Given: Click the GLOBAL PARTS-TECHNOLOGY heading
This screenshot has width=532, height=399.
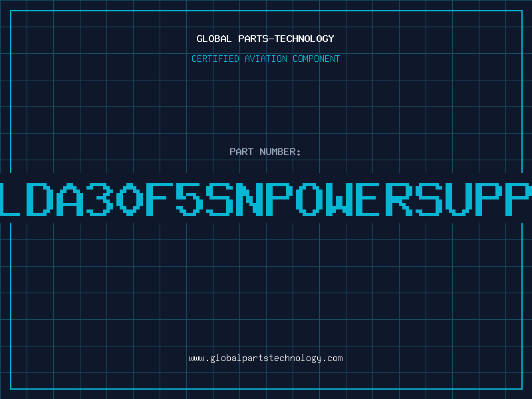Looking at the screenshot, I should (265, 39).
